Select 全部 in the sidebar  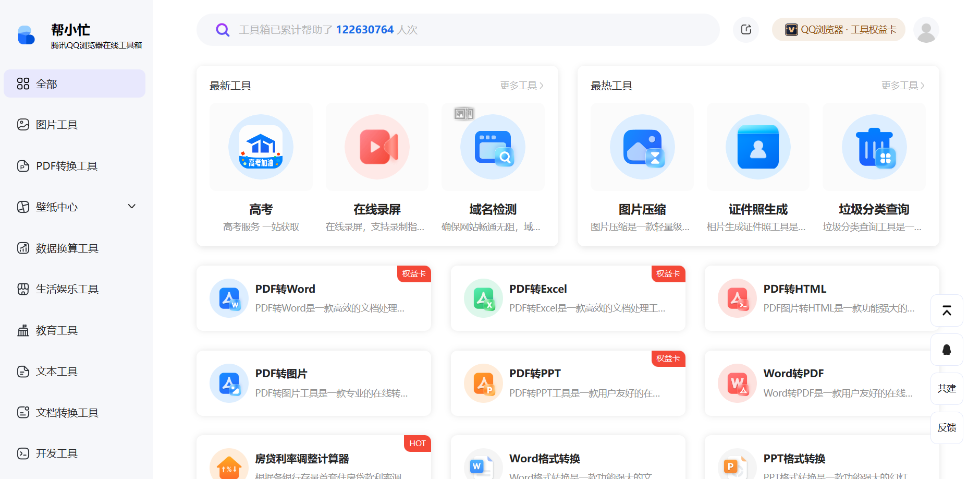pos(75,83)
